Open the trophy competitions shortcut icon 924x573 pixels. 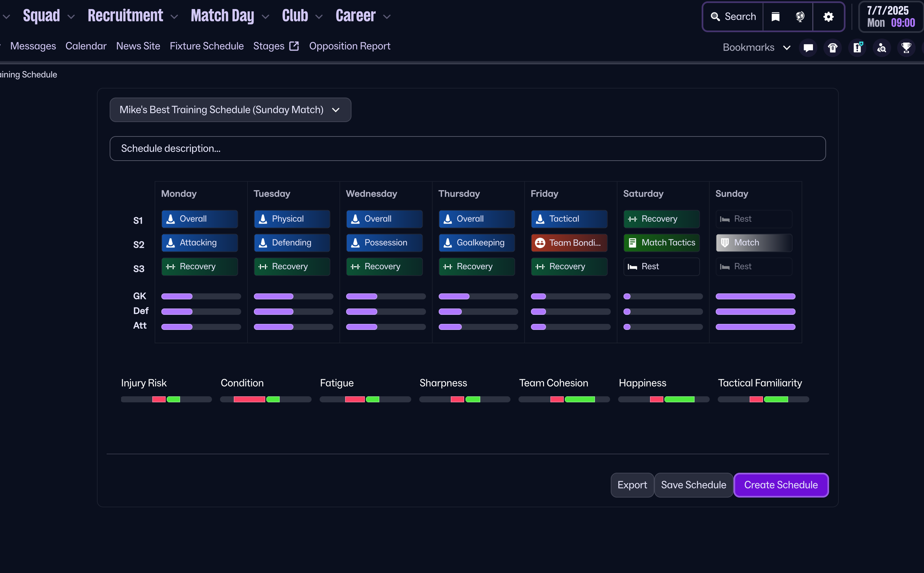tap(906, 48)
